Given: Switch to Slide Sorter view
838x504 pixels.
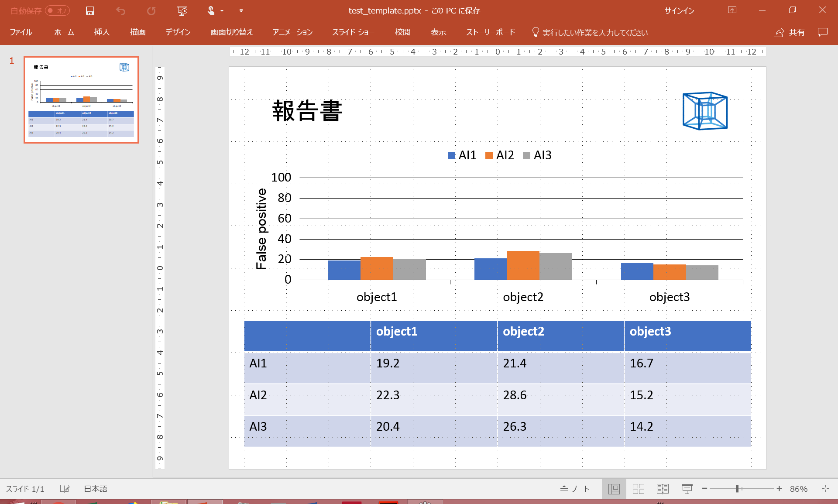Looking at the screenshot, I should point(639,489).
